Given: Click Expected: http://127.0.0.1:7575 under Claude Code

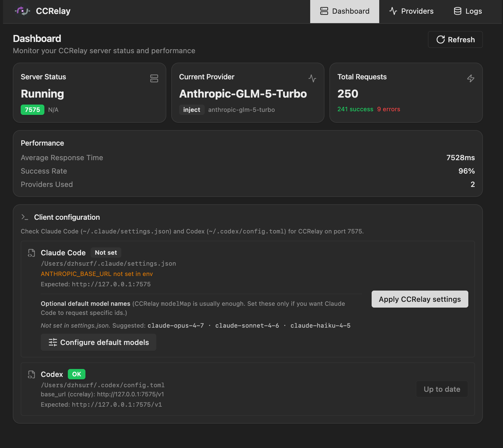Looking at the screenshot, I should tap(96, 284).
